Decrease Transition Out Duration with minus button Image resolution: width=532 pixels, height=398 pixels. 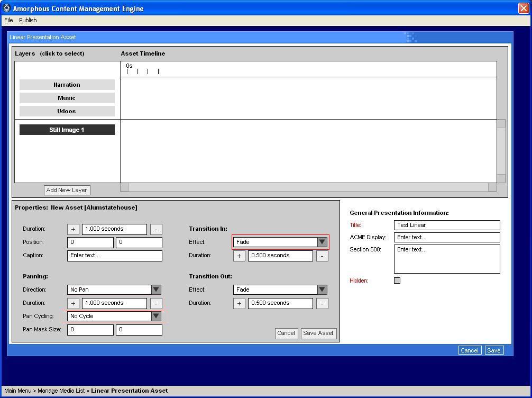coord(322,303)
